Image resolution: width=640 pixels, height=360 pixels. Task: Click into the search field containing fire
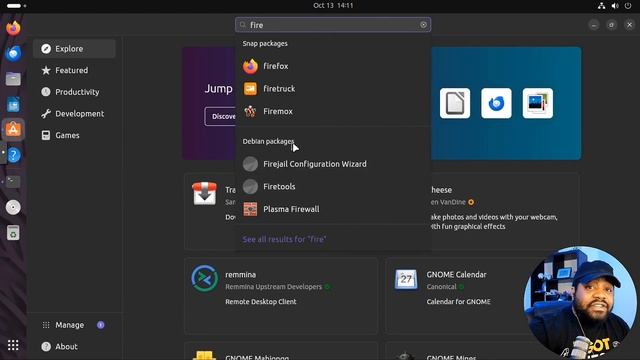point(333,25)
